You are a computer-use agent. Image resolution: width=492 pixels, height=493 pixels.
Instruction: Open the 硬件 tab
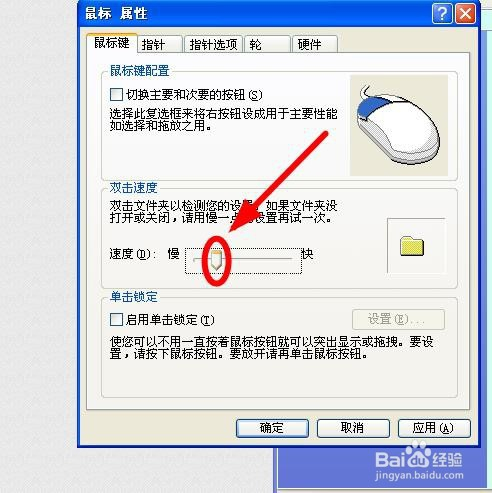pyautogui.click(x=315, y=44)
